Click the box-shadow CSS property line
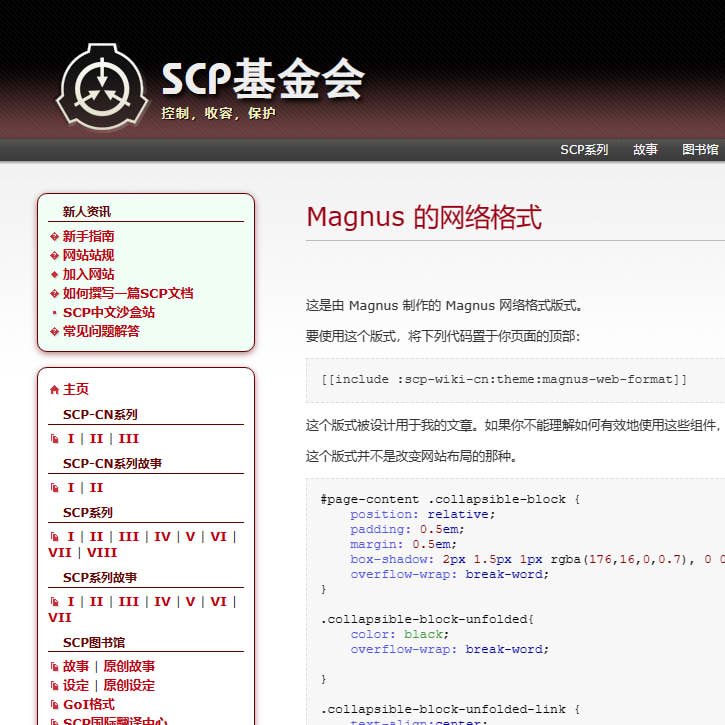 537,559
